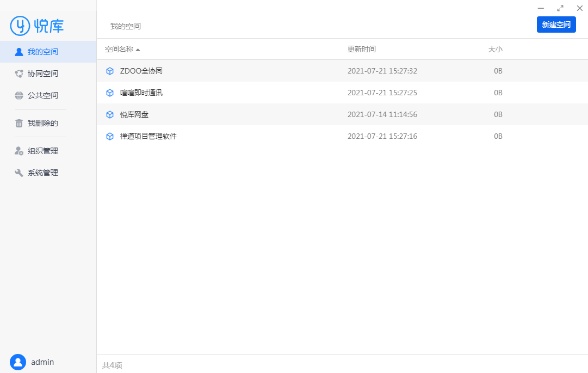Click the share icon beside 协同空间
The height and width of the screenshot is (373, 588).
18,74
